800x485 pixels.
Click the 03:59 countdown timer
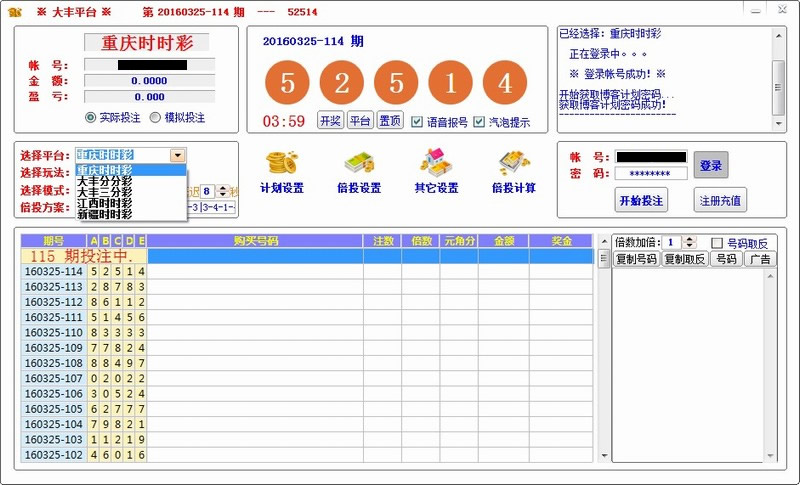pos(284,121)
